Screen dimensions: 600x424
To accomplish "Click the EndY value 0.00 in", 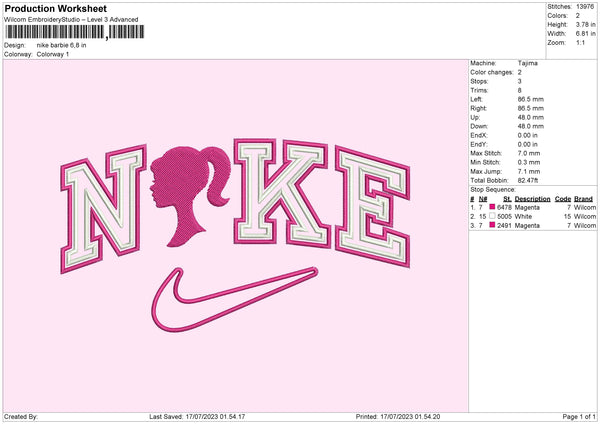I will coord(528,145).
